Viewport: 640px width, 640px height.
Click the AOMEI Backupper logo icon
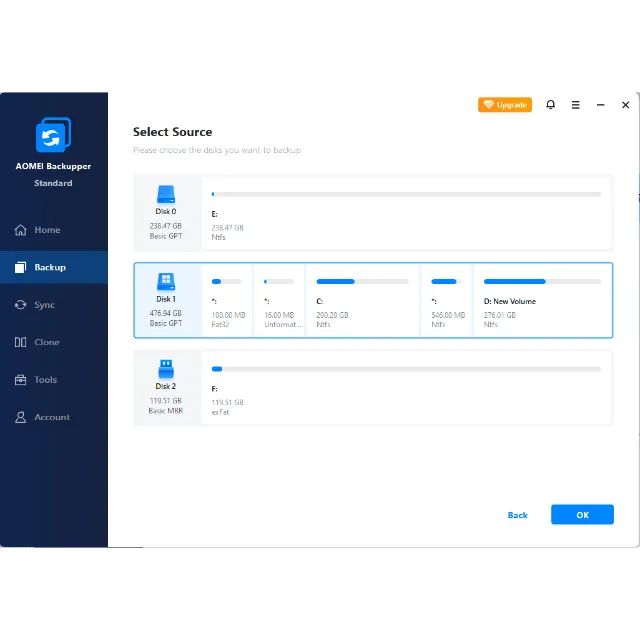click(x=52, y=136)
